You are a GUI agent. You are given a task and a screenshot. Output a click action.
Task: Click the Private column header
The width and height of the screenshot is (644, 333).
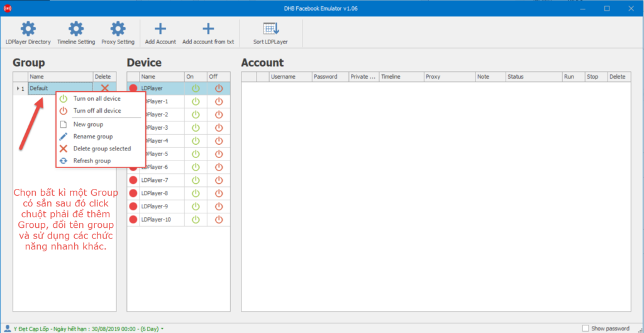364,77
